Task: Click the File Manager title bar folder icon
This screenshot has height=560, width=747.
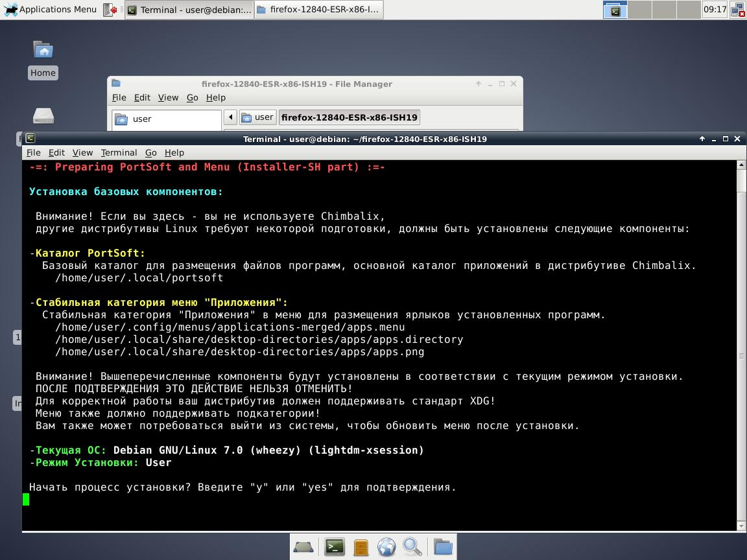Action: click(x=116, y=84)
